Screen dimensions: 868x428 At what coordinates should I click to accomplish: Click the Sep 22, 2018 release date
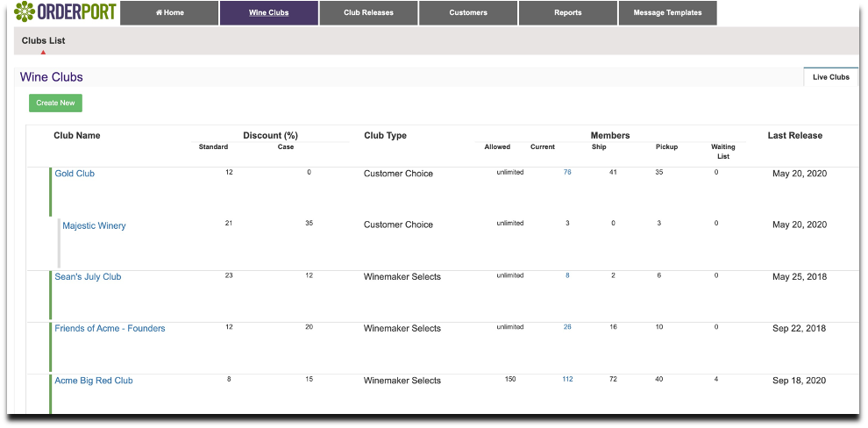click(800, 328)
